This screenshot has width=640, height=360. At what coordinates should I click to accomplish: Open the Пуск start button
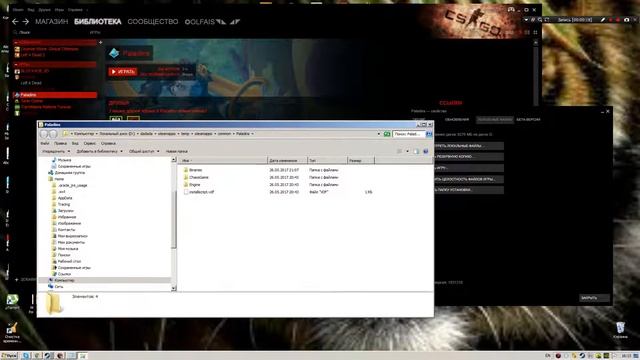pos(9,356)
